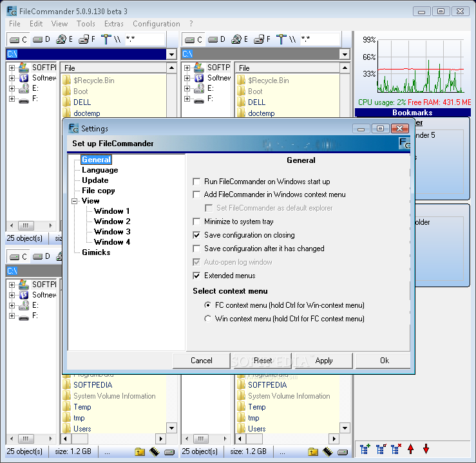476x463 pixels.
Task: Uncheck Extended menus option
Action: coord(196,276)
